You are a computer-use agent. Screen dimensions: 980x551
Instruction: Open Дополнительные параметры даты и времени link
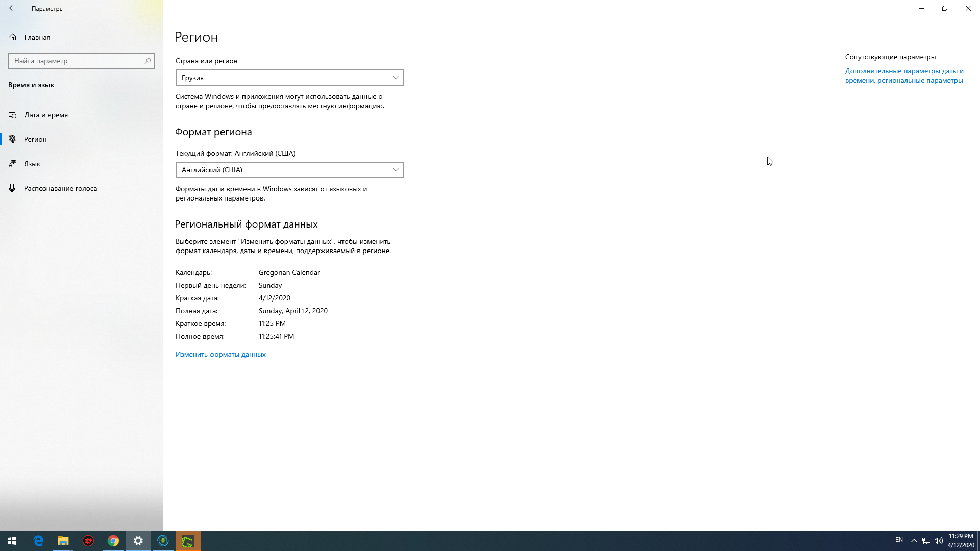click(x=904, y=76)
